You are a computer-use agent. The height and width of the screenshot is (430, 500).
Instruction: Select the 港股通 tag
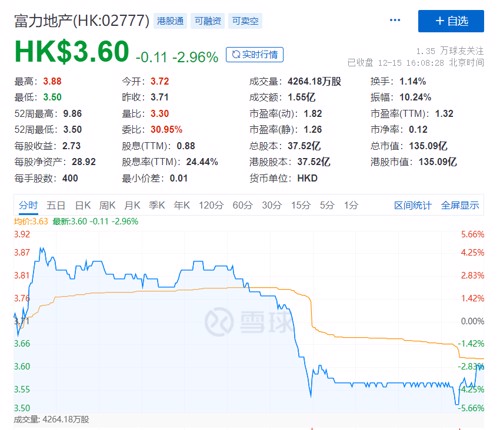pos(170,21)
